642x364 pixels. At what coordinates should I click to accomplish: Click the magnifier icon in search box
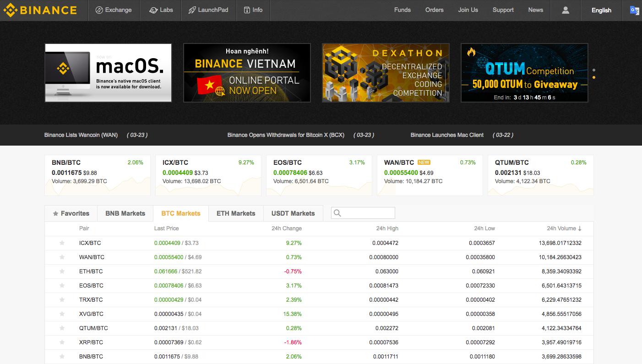tap(337, 213)
